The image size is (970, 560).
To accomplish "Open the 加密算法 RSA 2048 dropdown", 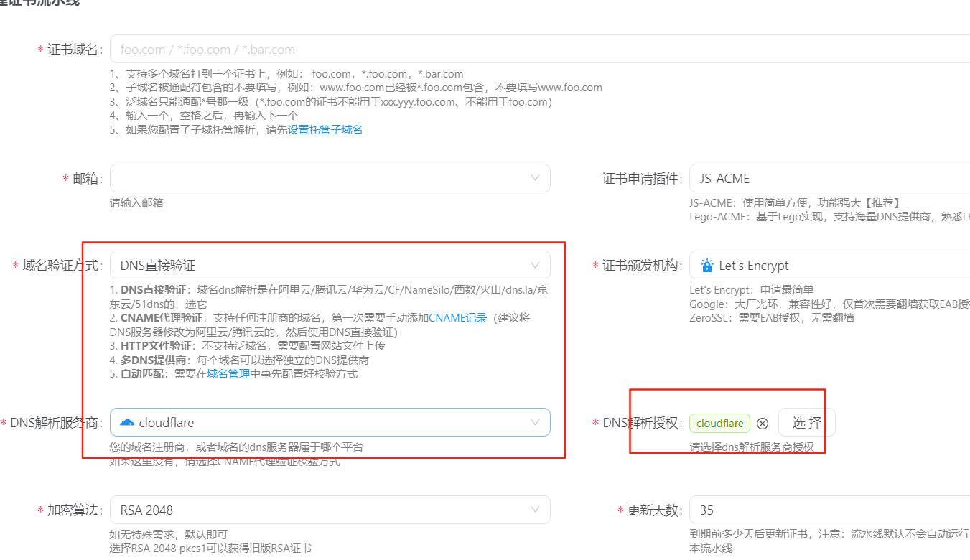I will [323, 510].
